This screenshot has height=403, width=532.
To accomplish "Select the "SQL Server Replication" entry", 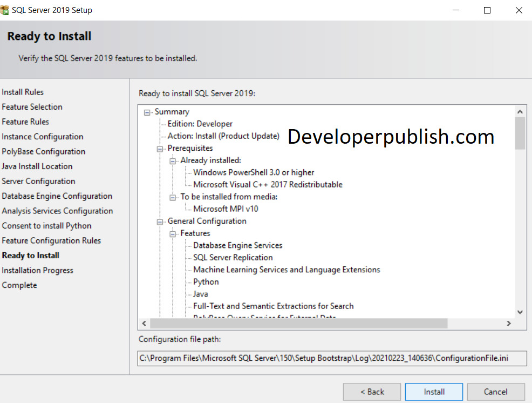I will point(233,257).
